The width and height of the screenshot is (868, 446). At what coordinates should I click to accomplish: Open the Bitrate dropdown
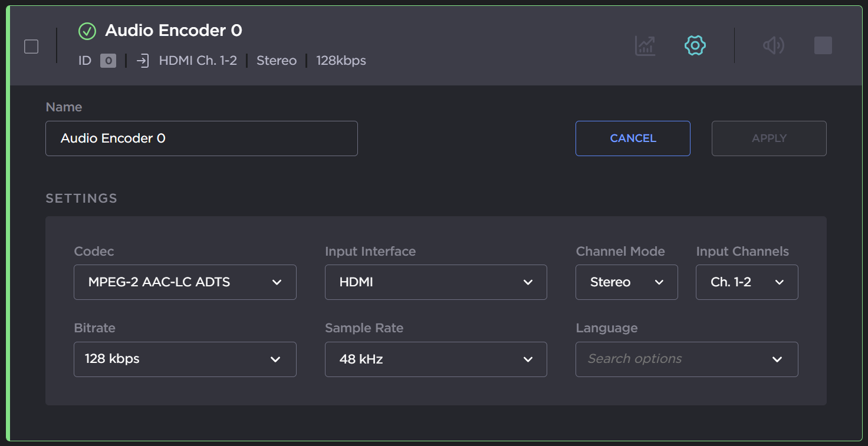click(185, 359)
